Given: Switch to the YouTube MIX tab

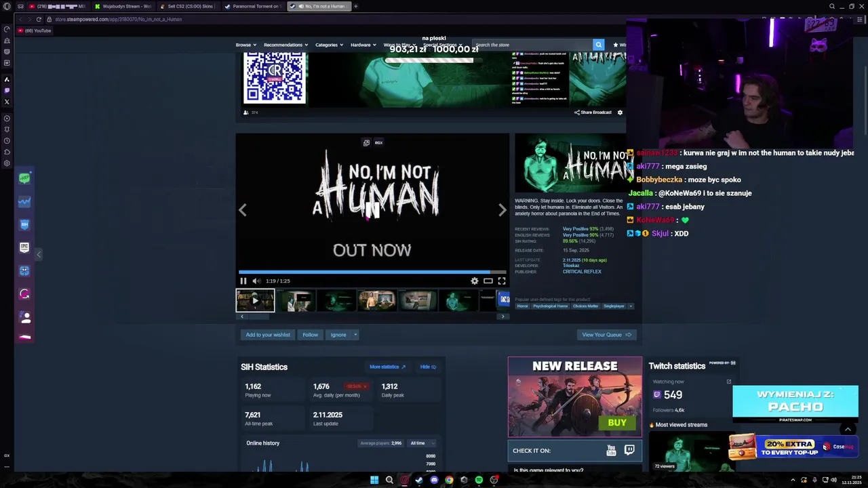Looking at the screenshot, I should pos(58,6).
